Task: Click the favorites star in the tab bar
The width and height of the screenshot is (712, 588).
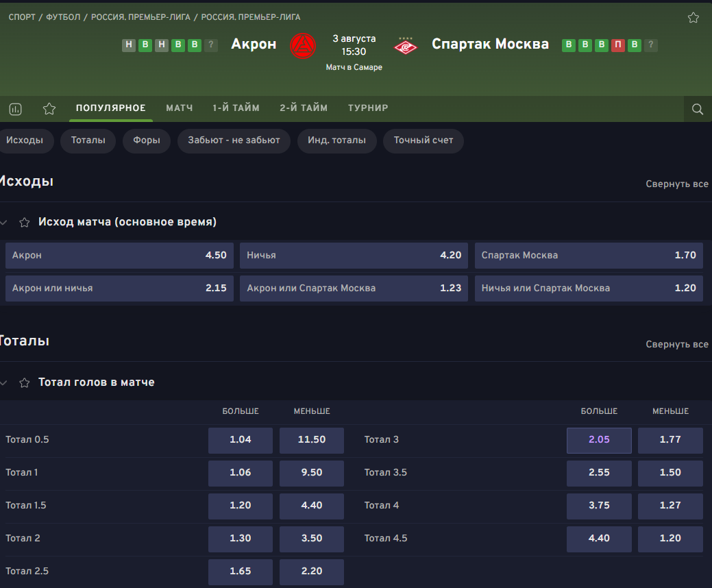Action: 49,109
